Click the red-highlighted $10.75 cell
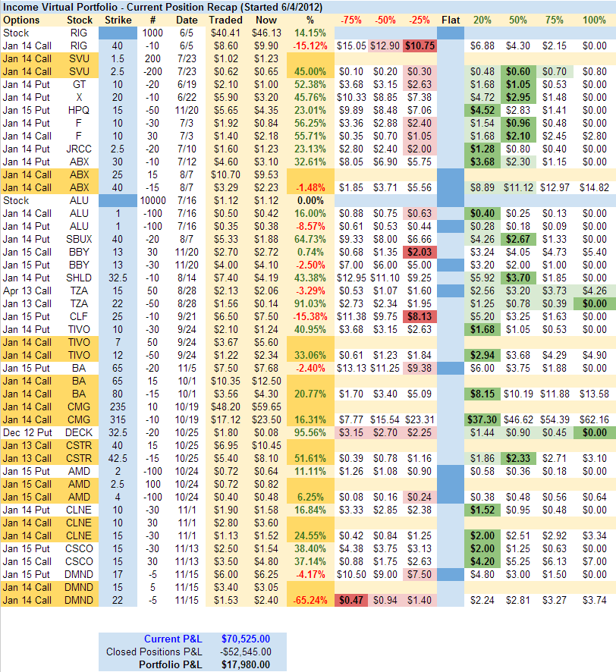The height and width of the screenshot is (672, 616). point(420,46)
